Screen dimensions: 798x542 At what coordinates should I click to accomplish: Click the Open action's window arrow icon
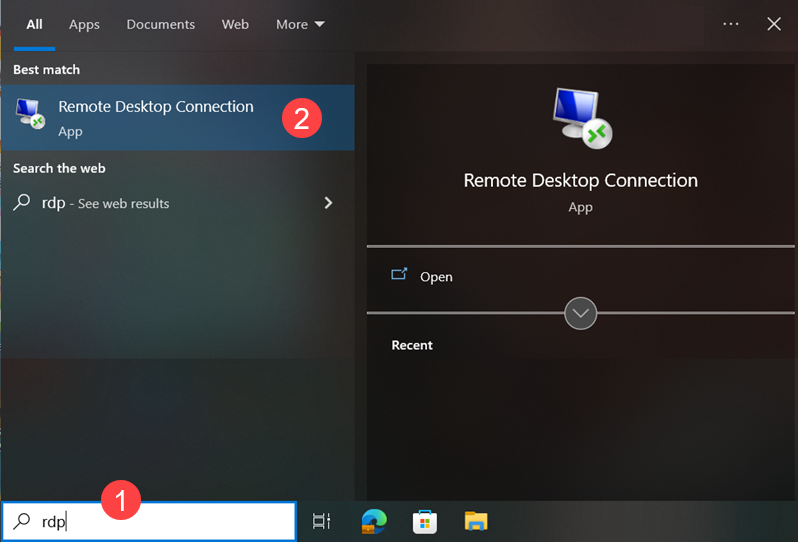coord(399,274)
